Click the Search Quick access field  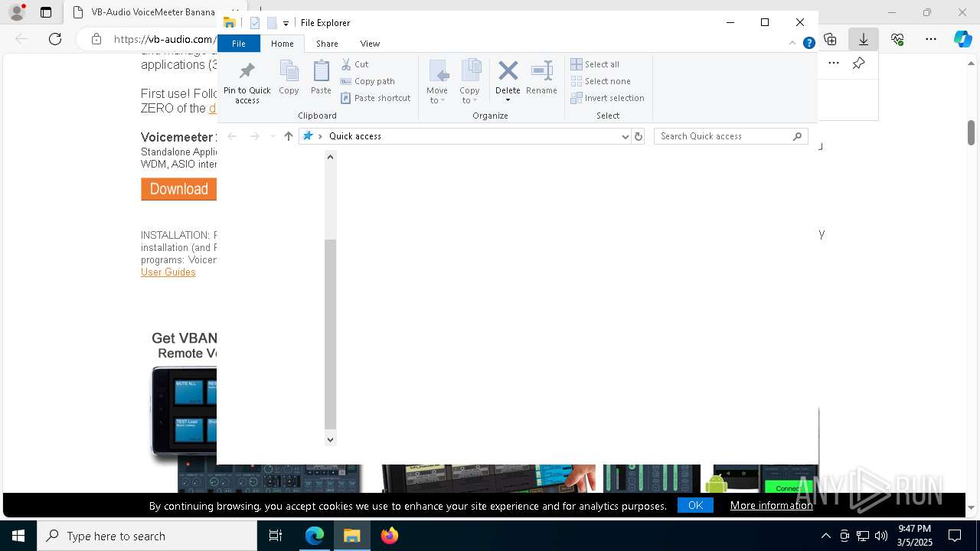click(x=730, y=136)
